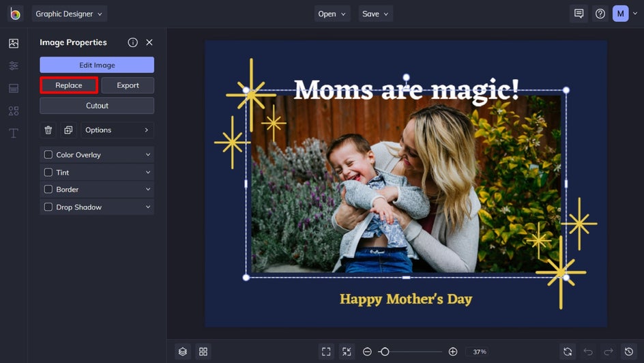Open the Layers panel icon
Viewport: 644px width, 363px height.
(183, 351)
